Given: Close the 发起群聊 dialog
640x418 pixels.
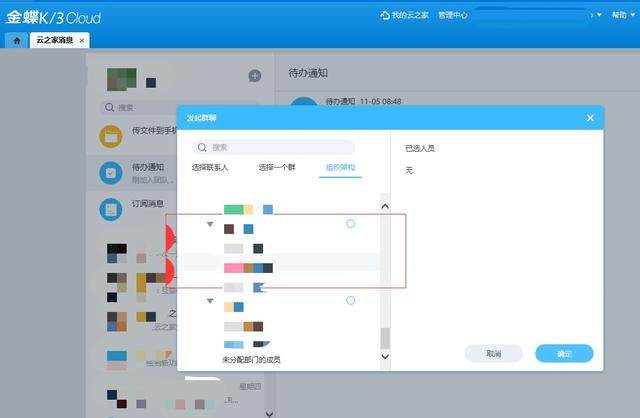Looking at the screenshot, I should click(x=590, y=118).
